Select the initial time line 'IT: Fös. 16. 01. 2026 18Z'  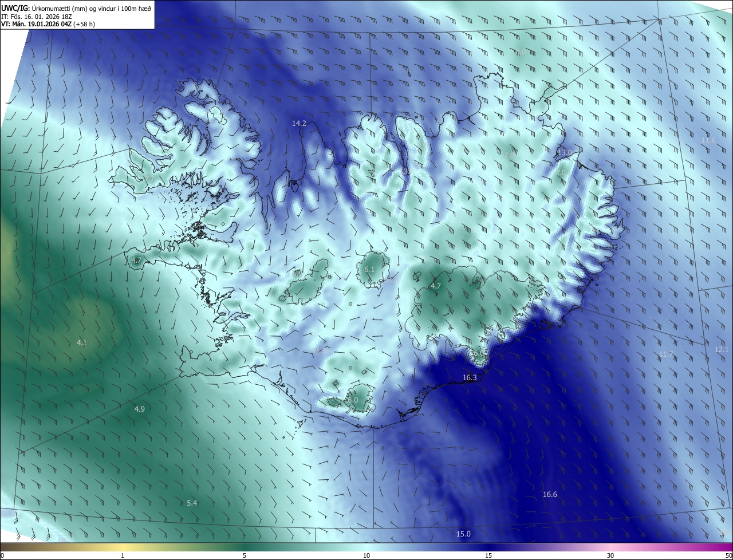37,17
